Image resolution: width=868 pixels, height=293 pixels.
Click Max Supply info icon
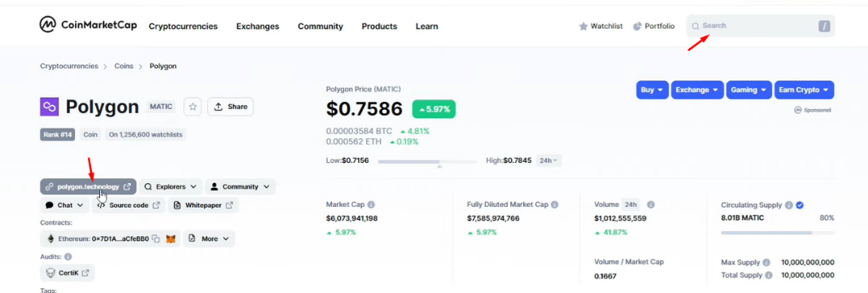pyautogui.click(x=766, y=263)
